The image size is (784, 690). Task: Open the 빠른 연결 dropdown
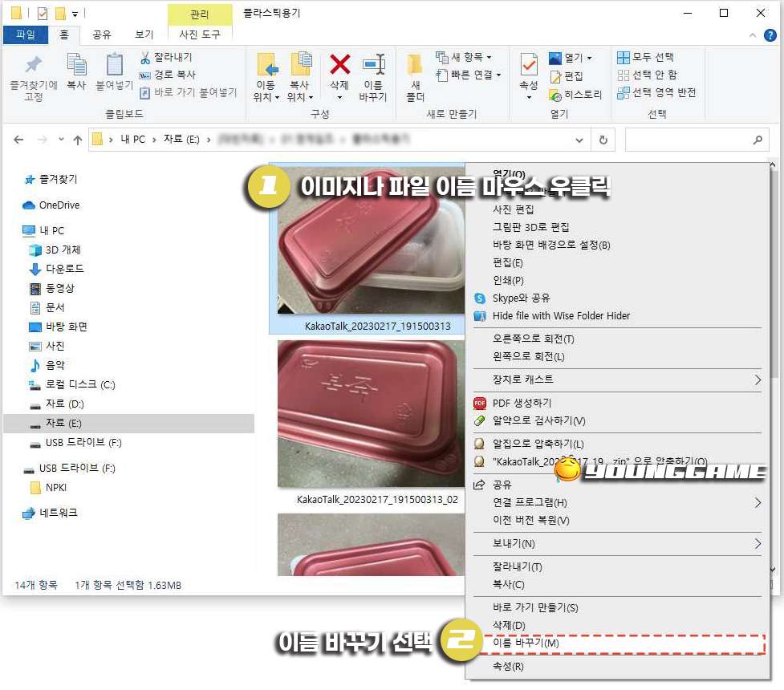(x=468, y=75)
